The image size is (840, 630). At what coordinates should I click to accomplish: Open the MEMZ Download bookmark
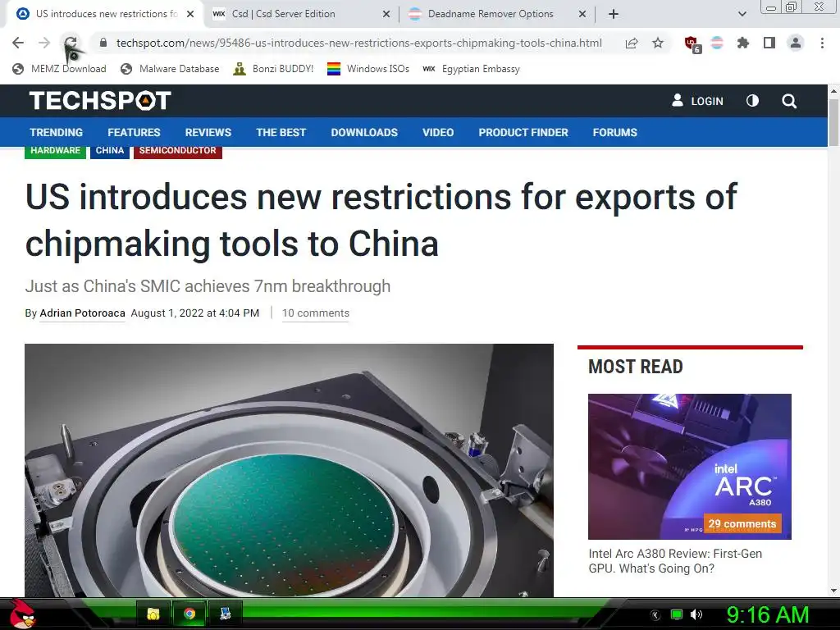(x=59, y=69)
